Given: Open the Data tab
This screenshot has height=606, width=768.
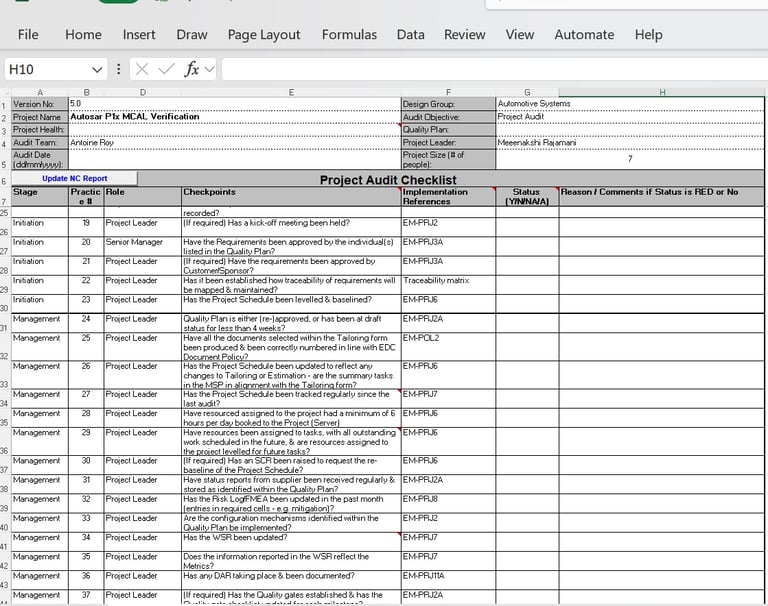Looking at the screenshot, I should click(x=410, y=34).
